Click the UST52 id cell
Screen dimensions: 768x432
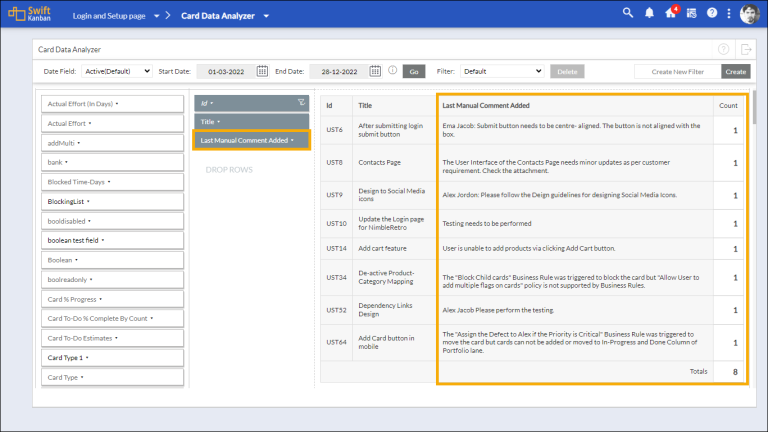(336, 310)
